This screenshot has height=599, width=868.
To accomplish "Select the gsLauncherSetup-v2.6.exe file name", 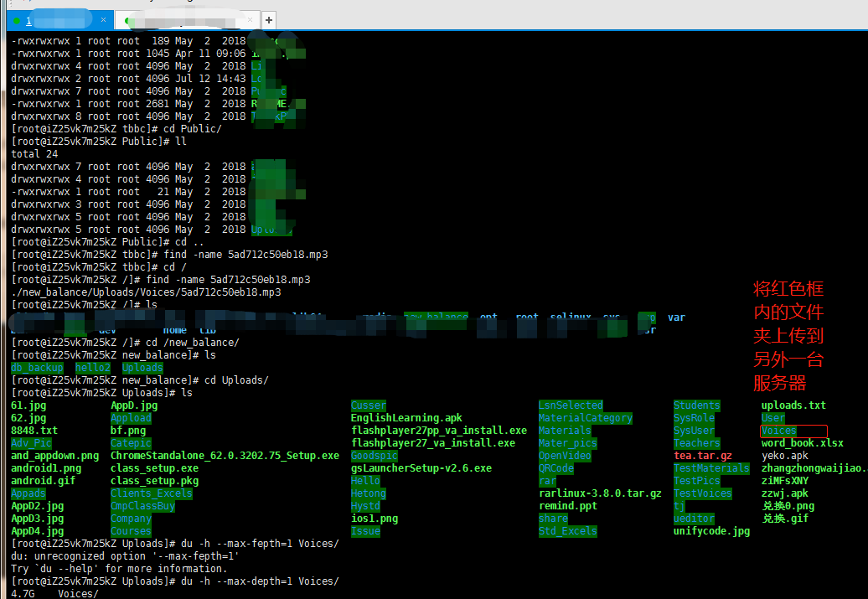I will click(421, 468).
